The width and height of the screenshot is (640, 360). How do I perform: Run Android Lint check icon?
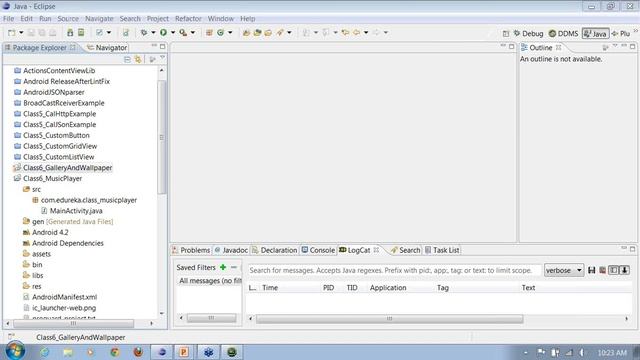tap(99, 33)
